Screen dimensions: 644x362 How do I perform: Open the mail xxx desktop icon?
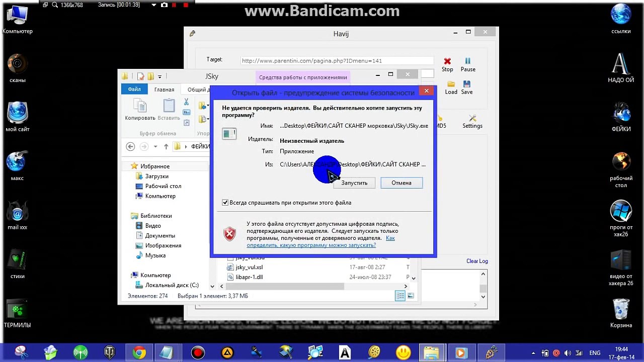18,216
